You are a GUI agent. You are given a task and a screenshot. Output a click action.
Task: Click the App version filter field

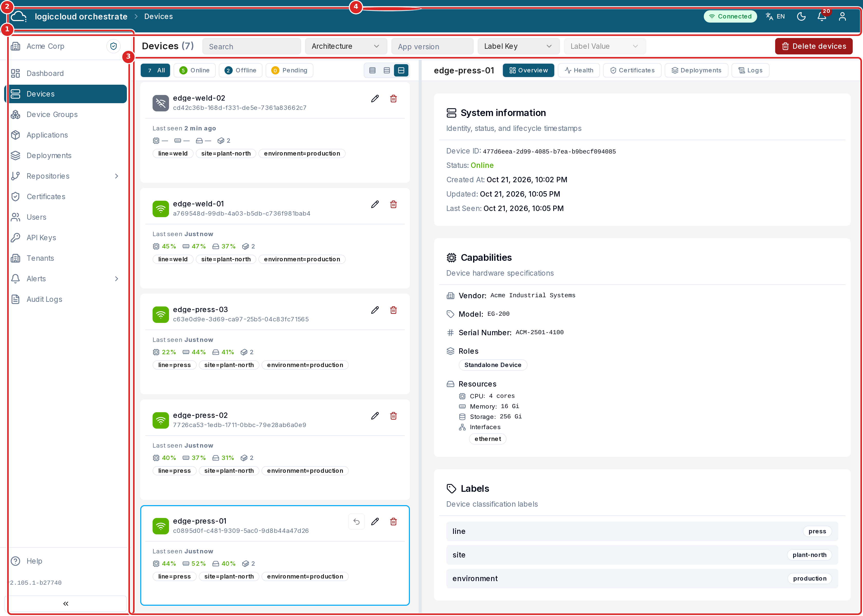[x=432, y=46]
